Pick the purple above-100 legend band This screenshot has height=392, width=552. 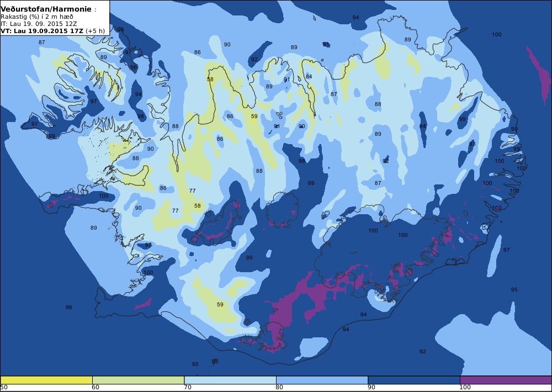point(506,380)
